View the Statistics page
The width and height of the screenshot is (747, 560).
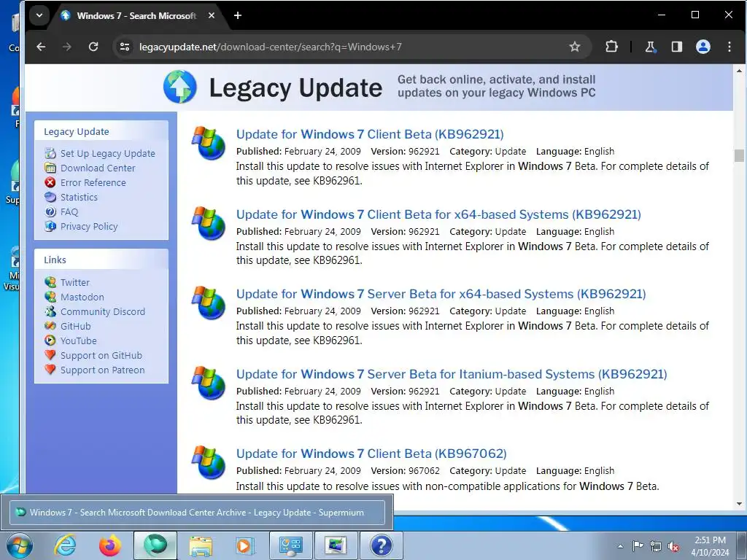(79, 197)
